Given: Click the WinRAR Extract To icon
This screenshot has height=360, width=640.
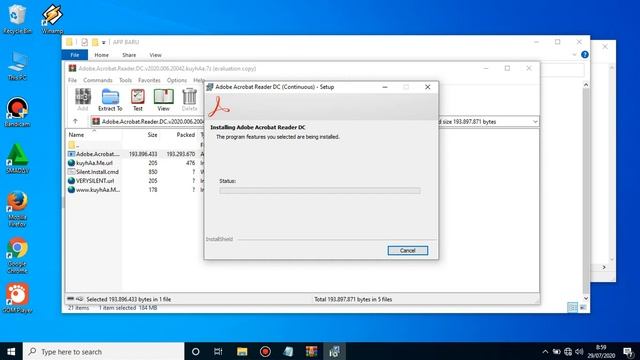Looking at the screenshot, I should (x=110, y=100).
